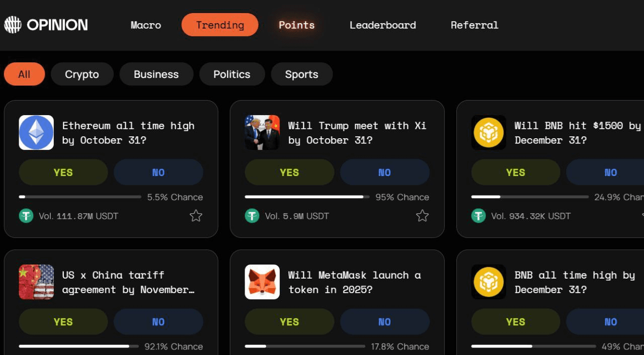Open the Leaderboard page
Image resolution: width=644 pixels, height=355 pixels.
383,25
